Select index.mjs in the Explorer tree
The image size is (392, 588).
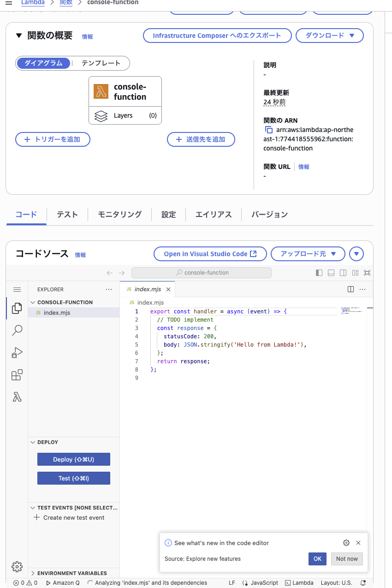pos(74,312)
